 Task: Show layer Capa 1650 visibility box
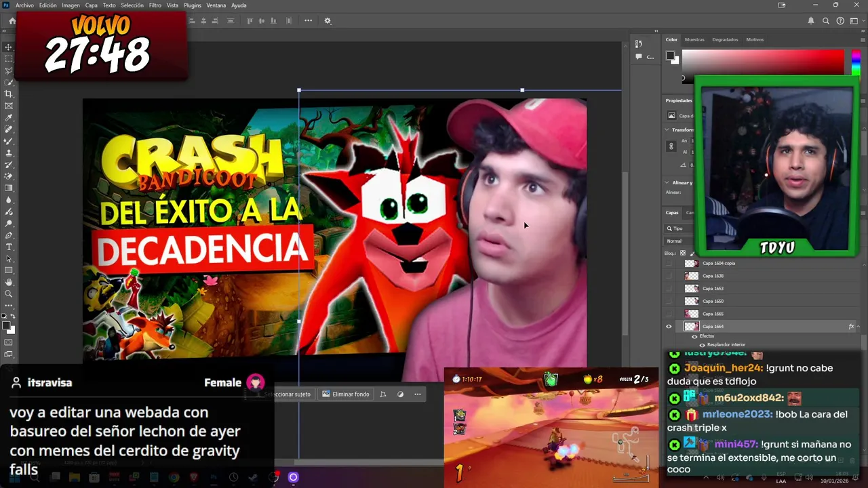tap(669, 301)
